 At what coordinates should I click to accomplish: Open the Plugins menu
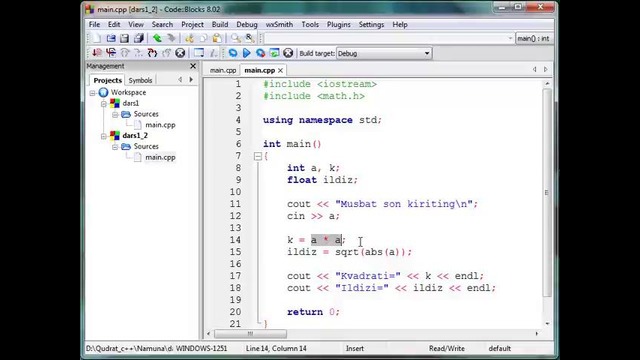(x=339, y=24)
